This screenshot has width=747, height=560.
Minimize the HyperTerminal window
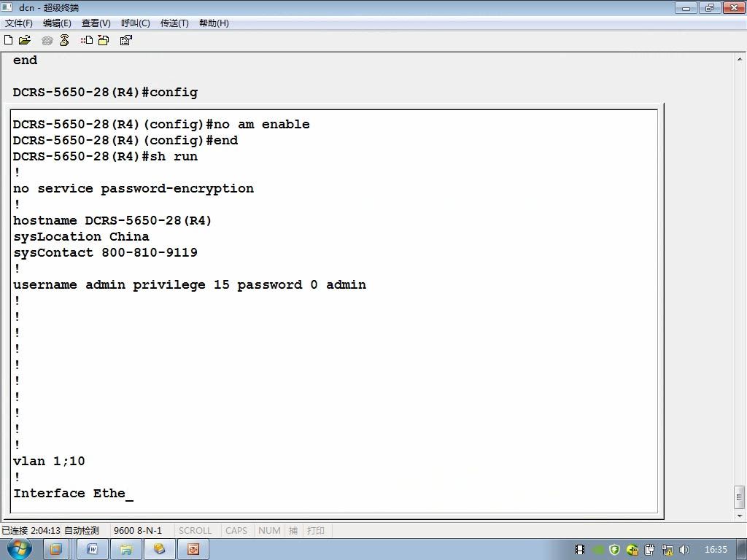click(x=686, y=7)
